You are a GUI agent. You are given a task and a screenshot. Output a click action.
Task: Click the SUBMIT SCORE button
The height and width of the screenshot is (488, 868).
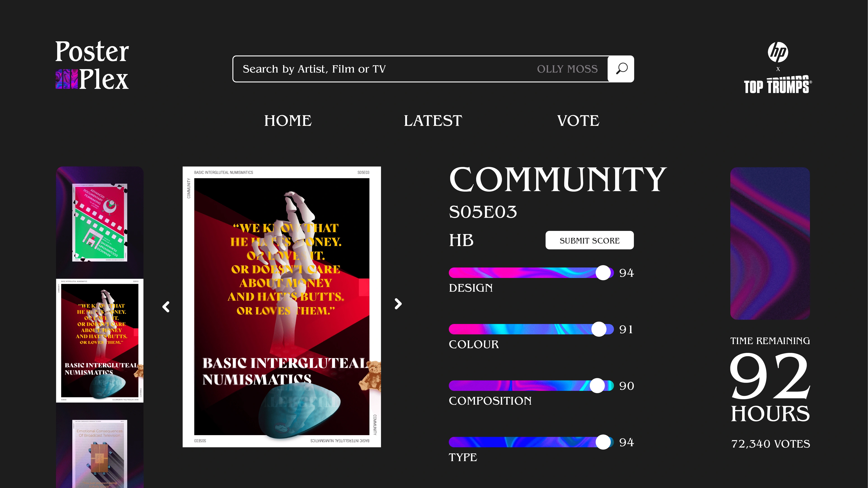click(590, 241)
